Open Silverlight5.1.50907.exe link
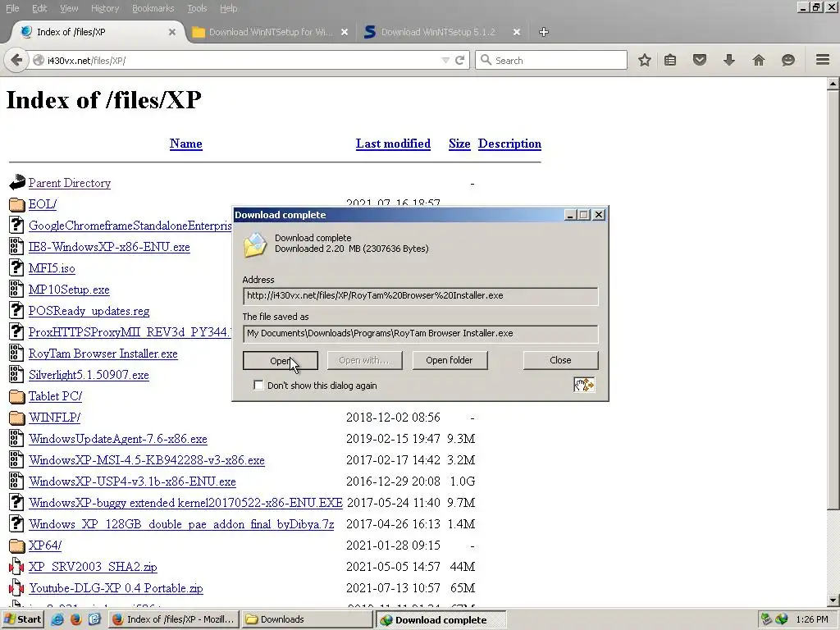The image size is (840, 630). [89, 375]
